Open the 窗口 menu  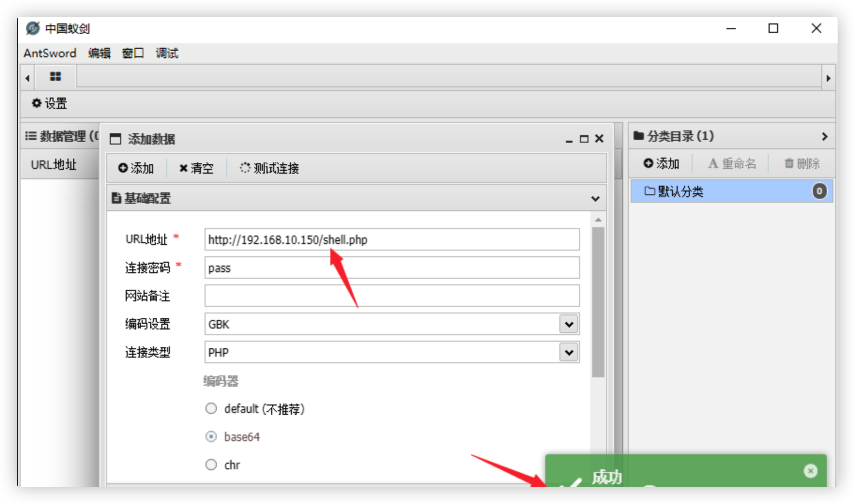tap(133, 53)
